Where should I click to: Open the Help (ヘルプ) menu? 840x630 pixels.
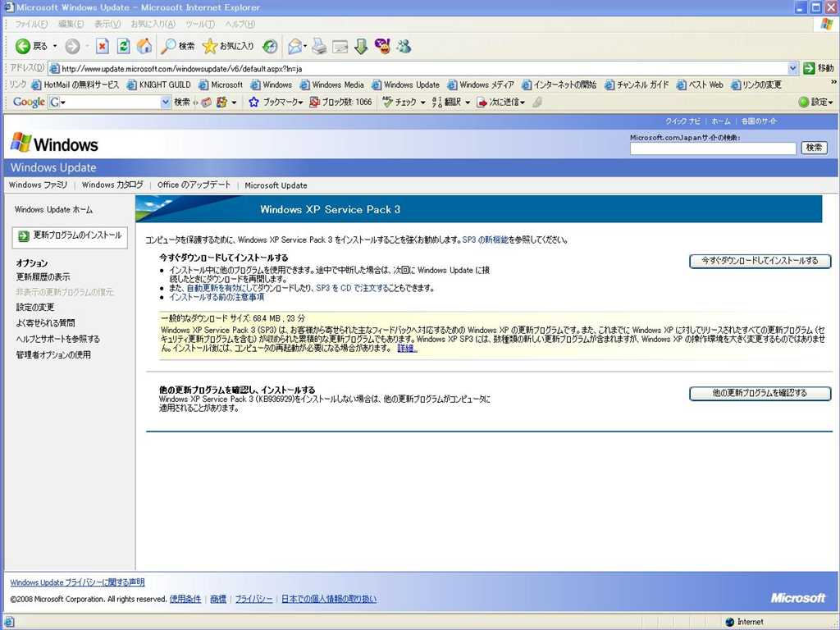[240, 24]
